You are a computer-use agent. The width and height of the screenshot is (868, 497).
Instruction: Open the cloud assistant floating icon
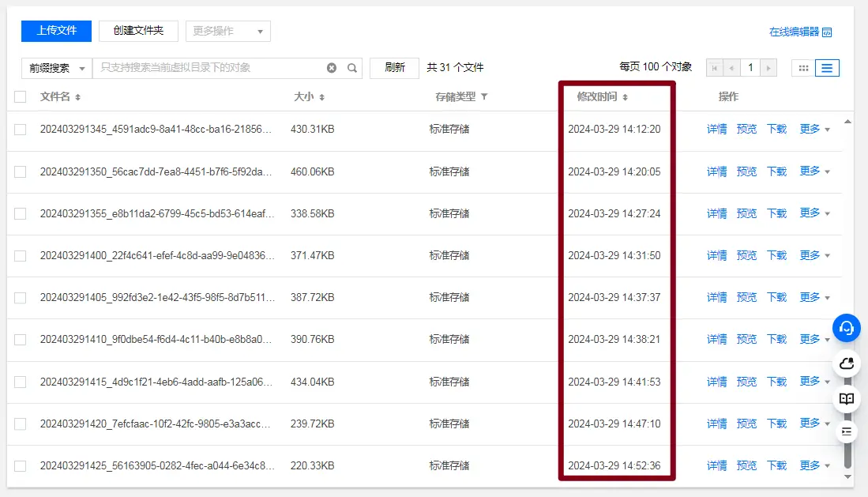tap(847, 363)
